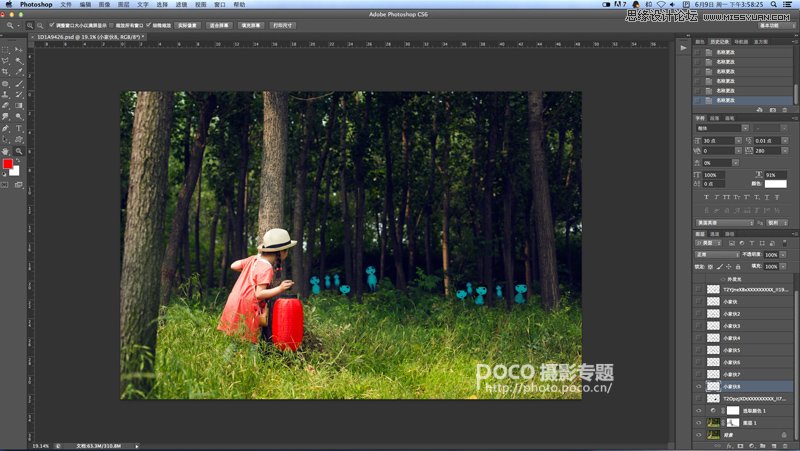The width and height of the screenshot is (800, 451).
Task: Select the Move tool
Action: [x=18, y=49]
